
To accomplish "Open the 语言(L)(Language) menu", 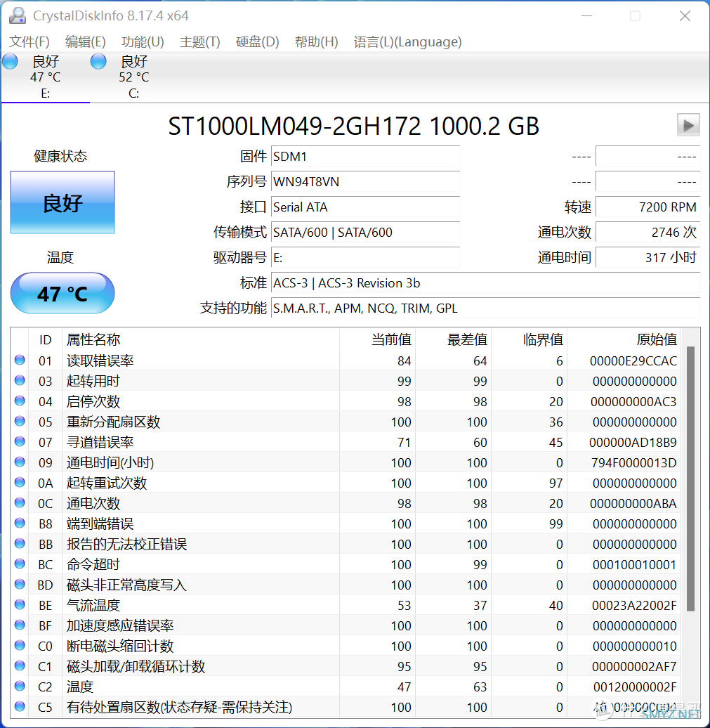I will (407, 41).
